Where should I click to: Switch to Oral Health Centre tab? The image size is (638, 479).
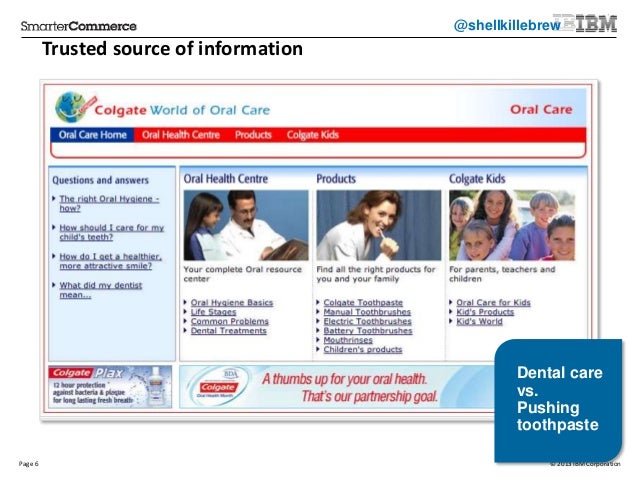click(181, 135)
